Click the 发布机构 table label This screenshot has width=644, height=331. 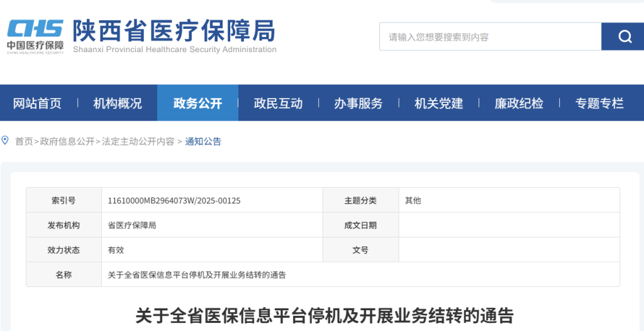[64, 225]
